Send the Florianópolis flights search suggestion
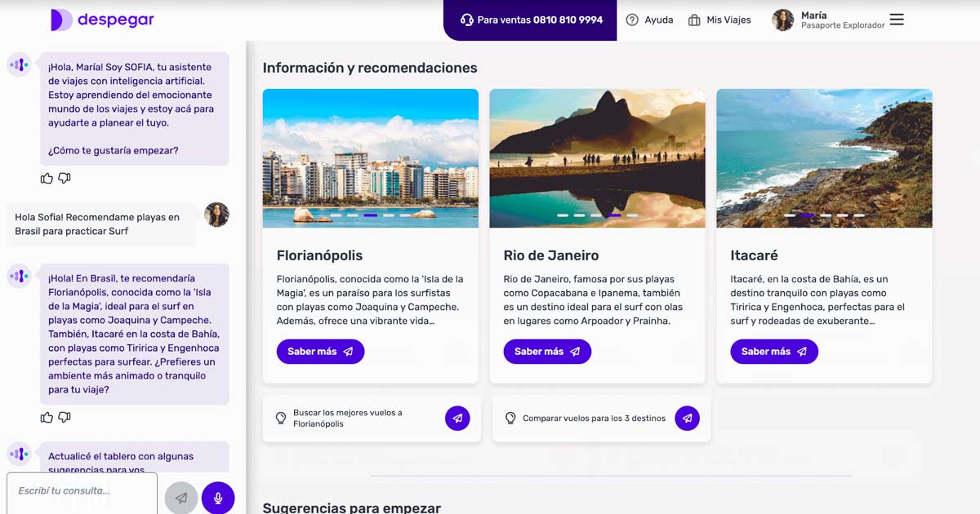The image size is (980, 514). coord(457,419)
